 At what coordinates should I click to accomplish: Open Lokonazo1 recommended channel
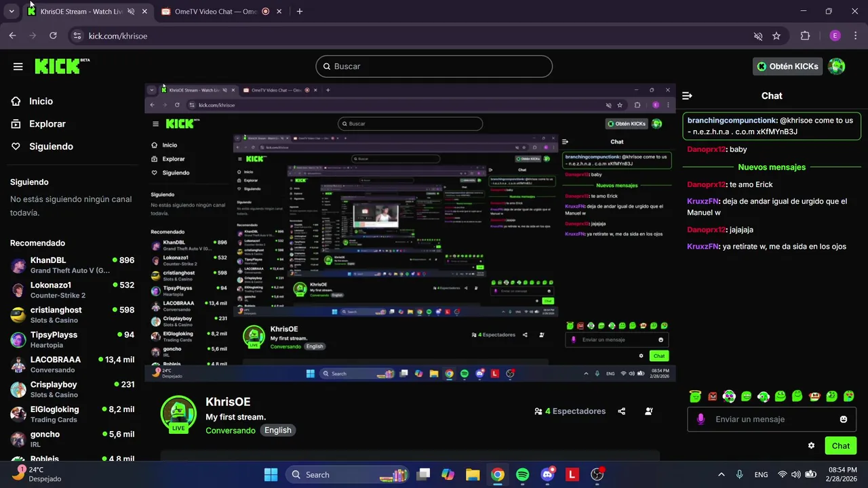[73, 290]
